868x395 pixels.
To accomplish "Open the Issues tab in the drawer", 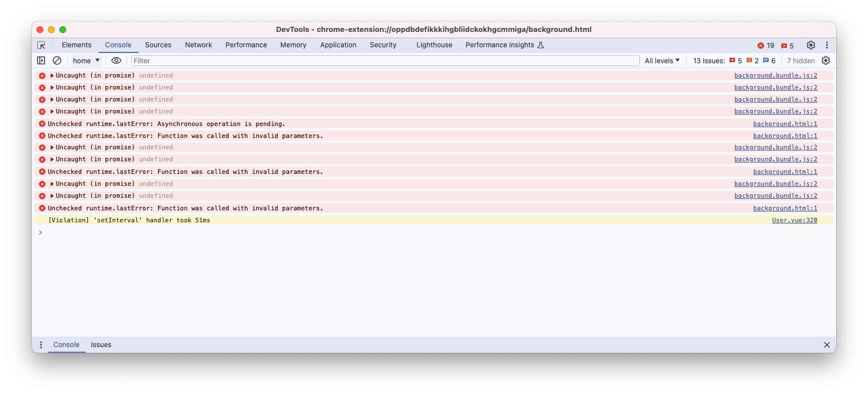I will [x=101, y=345].
